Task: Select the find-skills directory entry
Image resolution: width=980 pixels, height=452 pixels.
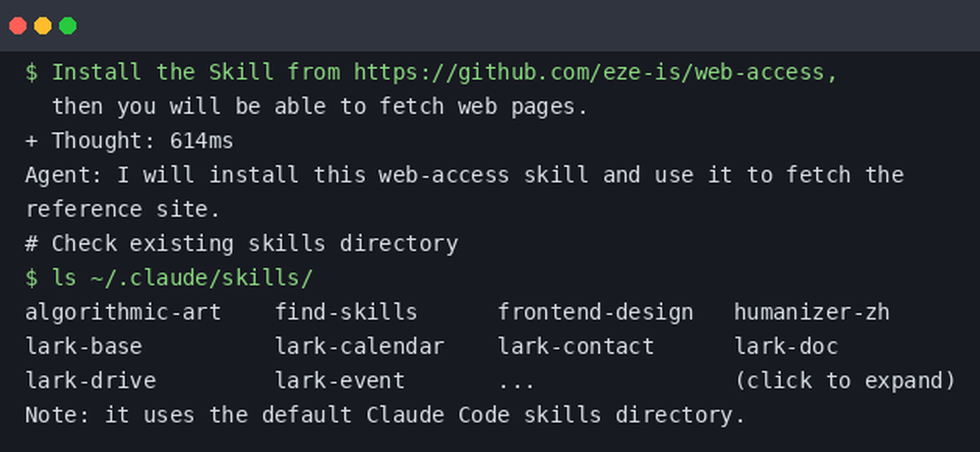Action: [x=346, y=313]
